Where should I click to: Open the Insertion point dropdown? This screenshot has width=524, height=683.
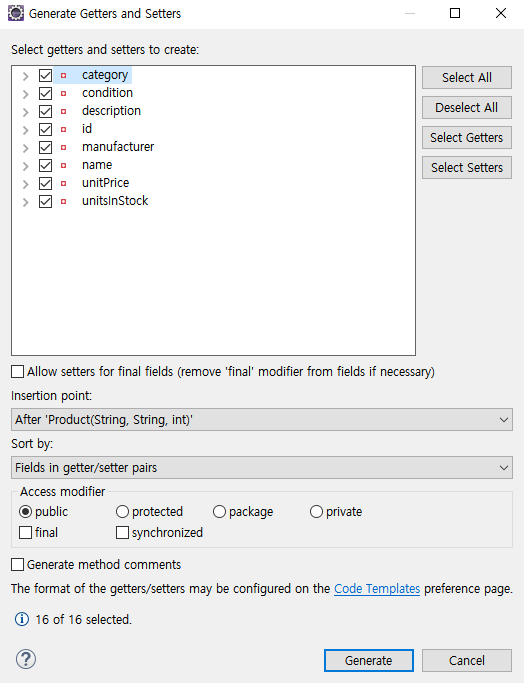click(x=262, y=419)
